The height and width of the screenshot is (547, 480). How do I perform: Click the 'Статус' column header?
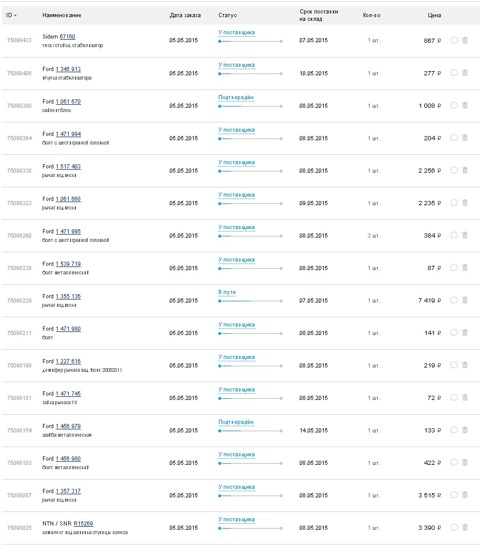[227, 15]
